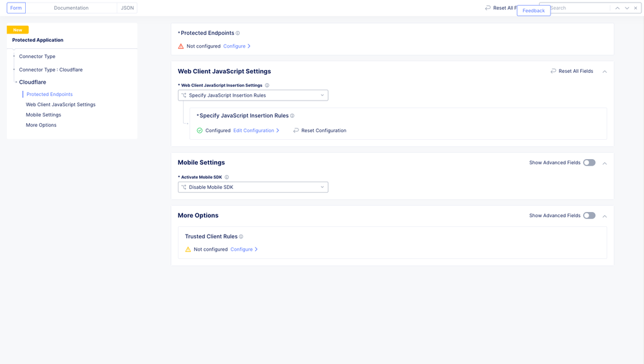Click info icon next to Specify JavaScript Insertion Rules

(292, 116)
